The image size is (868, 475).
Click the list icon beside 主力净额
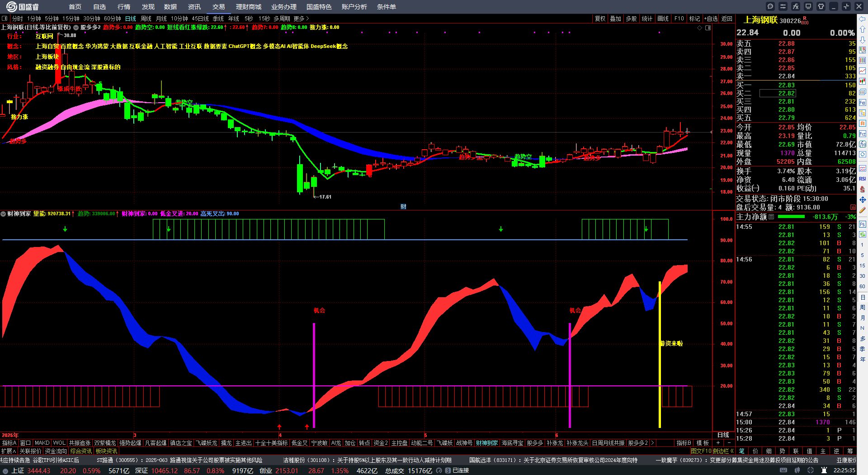pos(771,217)
